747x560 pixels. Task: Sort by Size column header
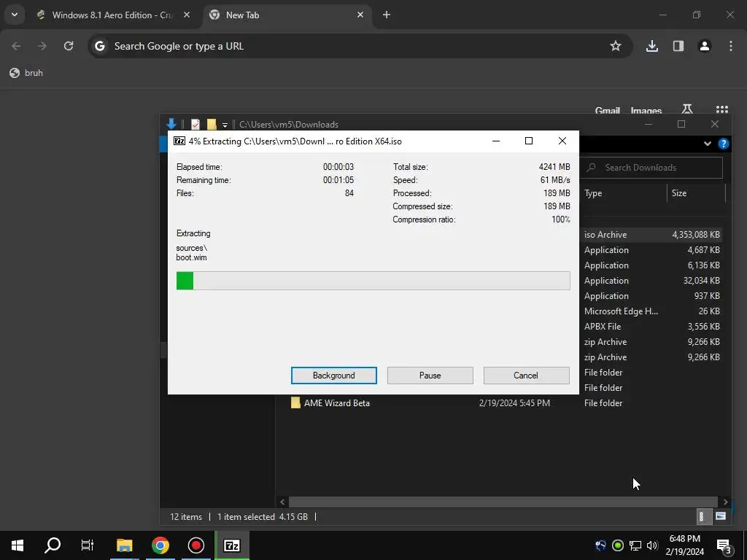pos(695,192)
